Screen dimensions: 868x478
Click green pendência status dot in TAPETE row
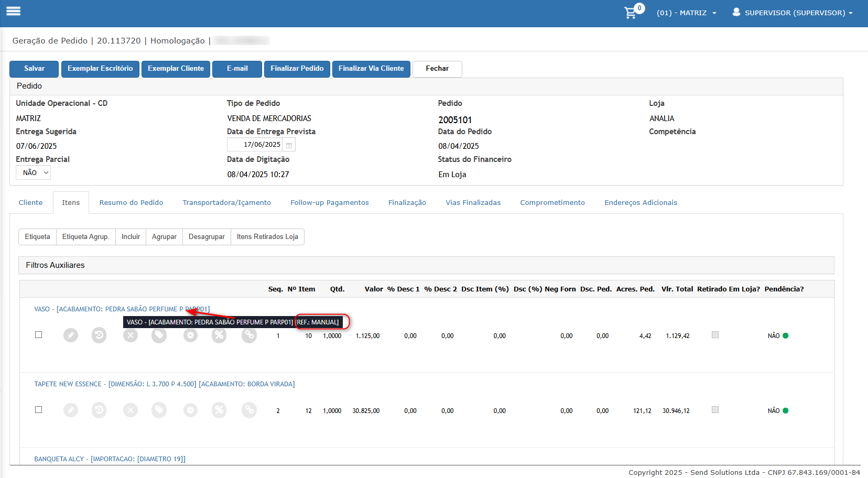click(x=786, y=411)
